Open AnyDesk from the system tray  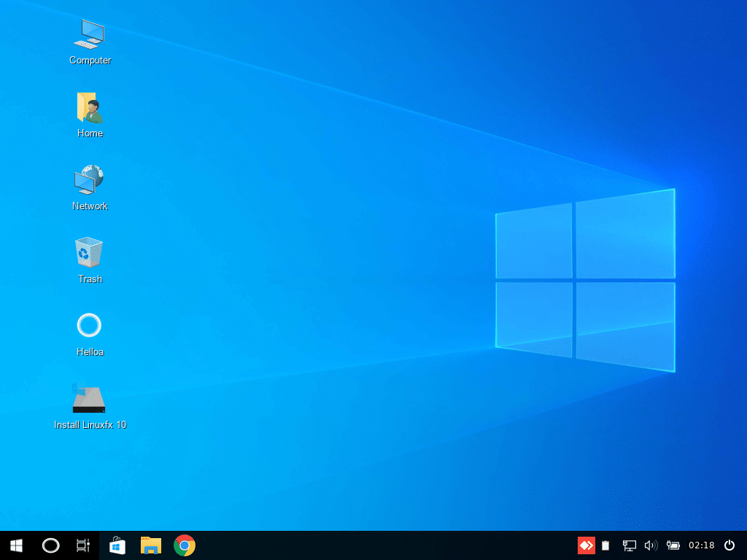(x=587, y=545)
